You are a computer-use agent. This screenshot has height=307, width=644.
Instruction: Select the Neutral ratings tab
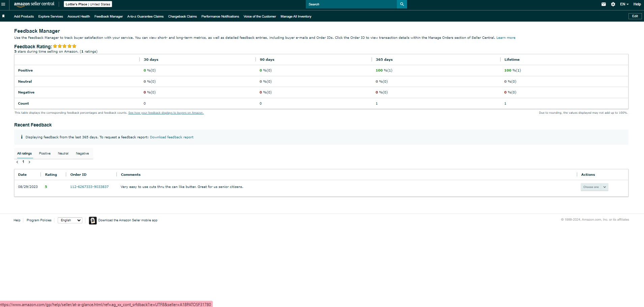click(63, 153)
